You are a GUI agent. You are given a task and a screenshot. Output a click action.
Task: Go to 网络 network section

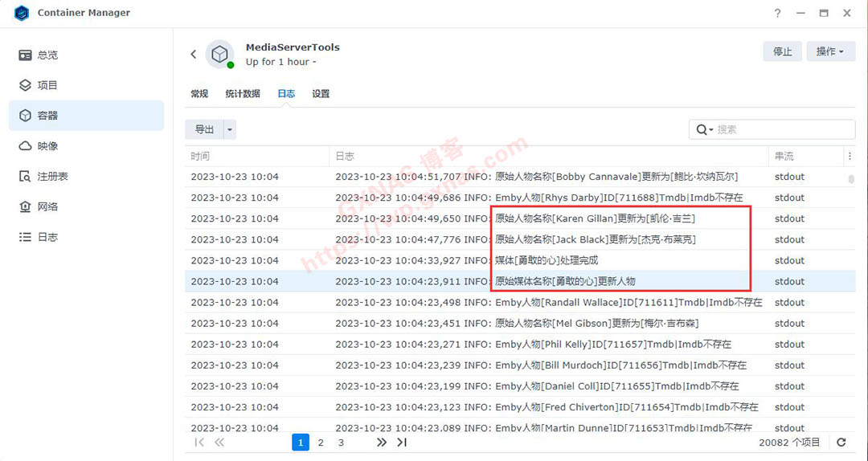(47, 207)
